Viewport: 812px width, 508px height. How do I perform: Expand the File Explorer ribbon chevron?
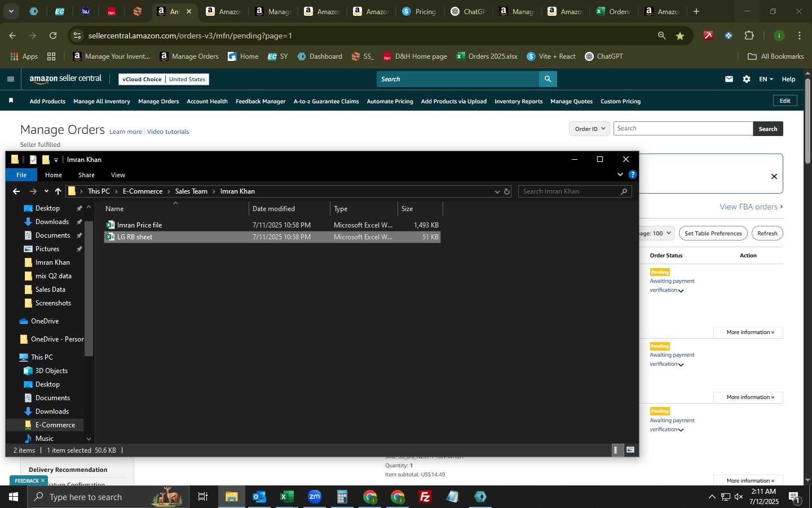pos(620,174)
